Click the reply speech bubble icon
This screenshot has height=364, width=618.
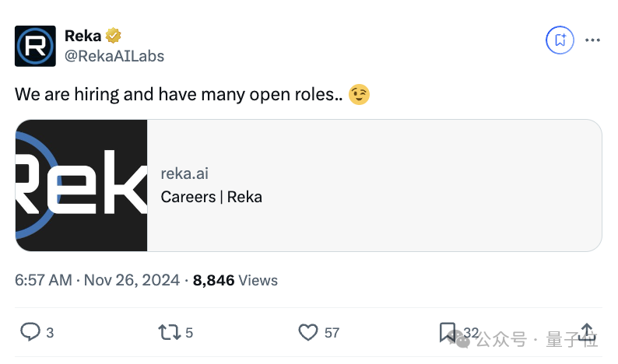(30, 331)
